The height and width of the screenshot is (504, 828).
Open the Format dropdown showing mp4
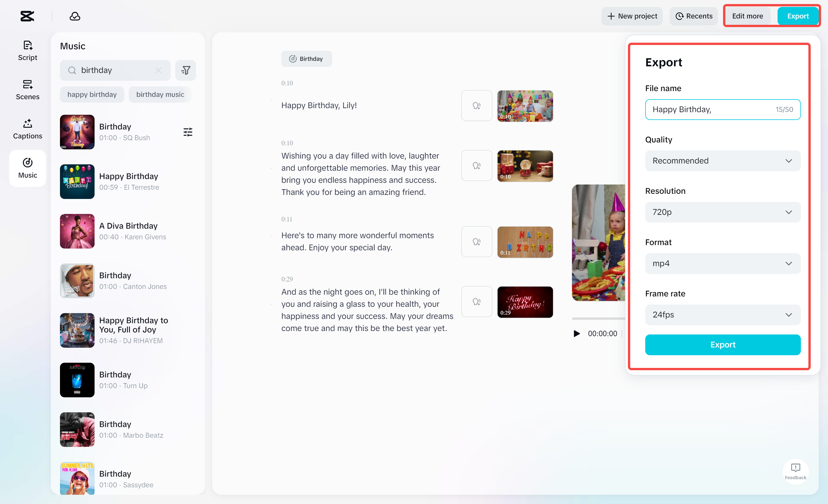pyautogui.click(x=722, y=264)
